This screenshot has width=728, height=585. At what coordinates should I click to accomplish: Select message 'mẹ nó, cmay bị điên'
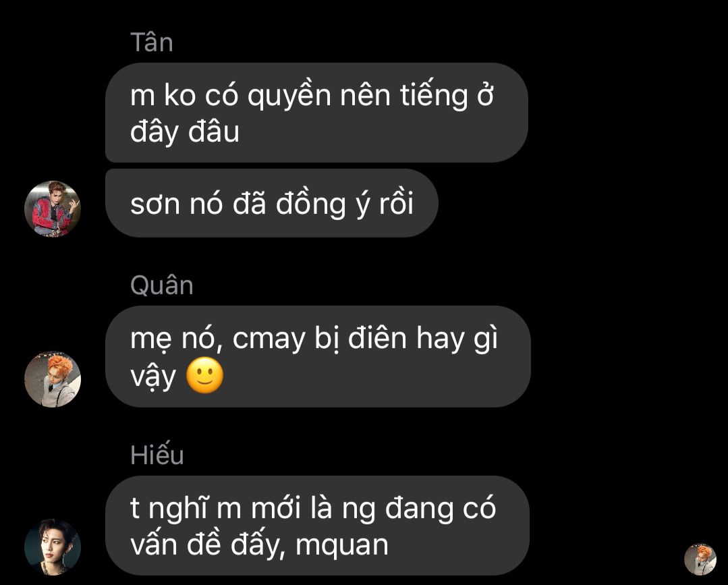click(x=318, y=356)
